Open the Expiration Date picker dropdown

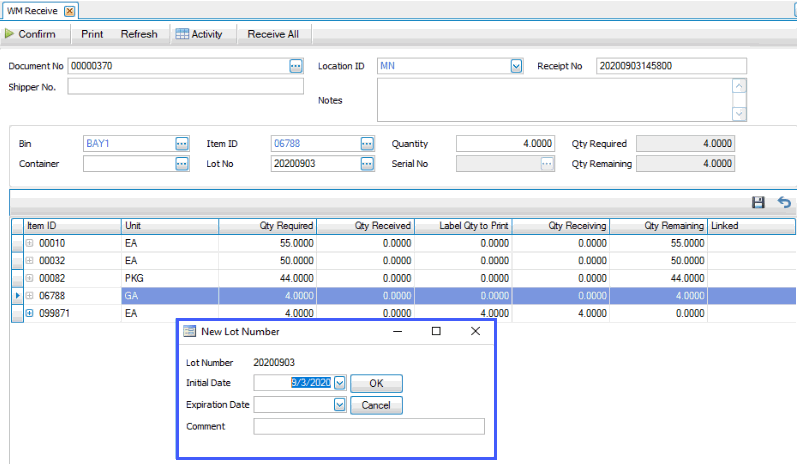tap(339, 405)
